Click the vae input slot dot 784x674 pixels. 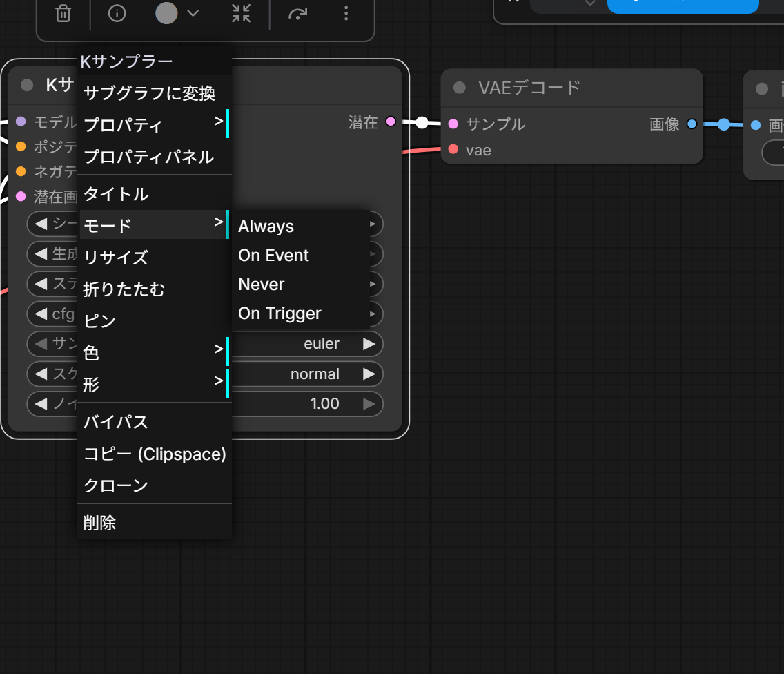[x=453, y=149]
